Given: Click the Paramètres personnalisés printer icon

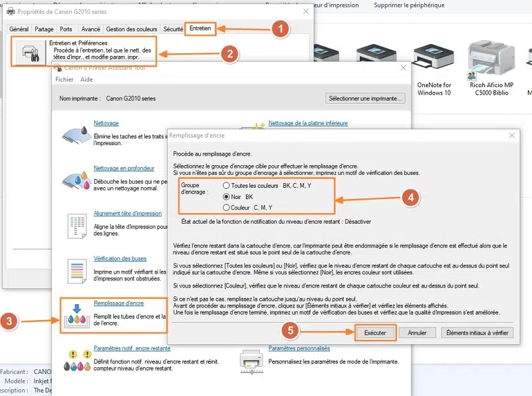Looking at the screenshot, I should [x=251, y=361].
